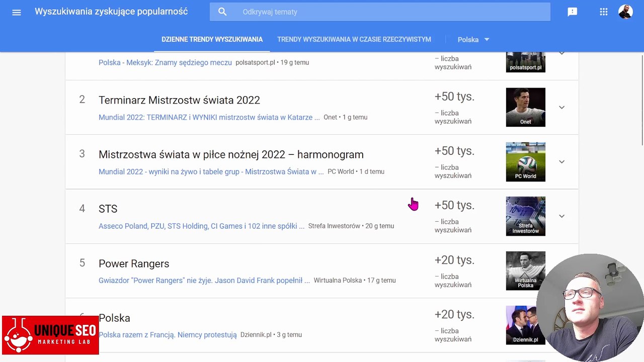
Task: Open the Asseco Poland, PZU, STS Holding article
Action: click(x=201, y=226)
